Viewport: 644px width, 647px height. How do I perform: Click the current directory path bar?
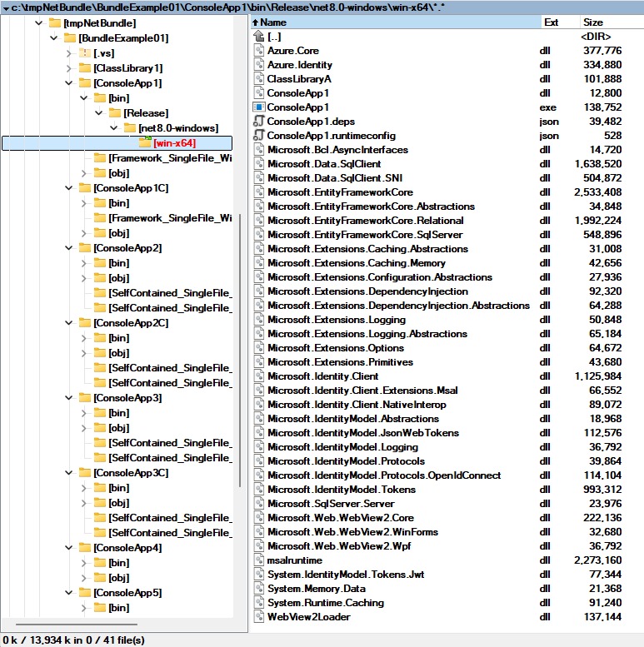322,7
